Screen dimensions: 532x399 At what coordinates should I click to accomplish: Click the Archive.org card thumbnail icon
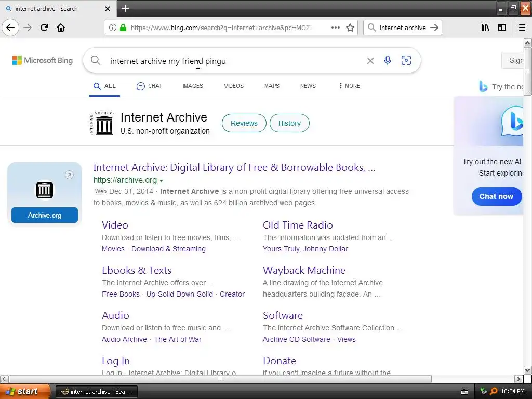tap(45, 190)
